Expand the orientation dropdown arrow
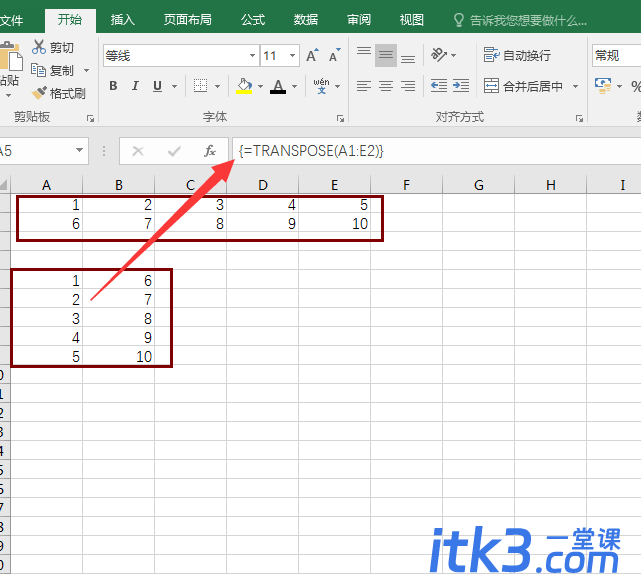The width and height of the screenshot is (641, 574). [453, 55]
